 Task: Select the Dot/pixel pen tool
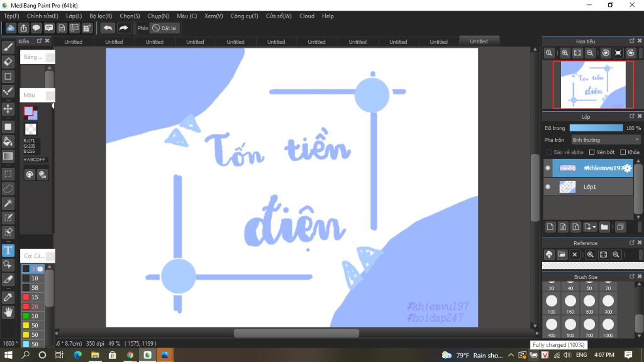8,91
